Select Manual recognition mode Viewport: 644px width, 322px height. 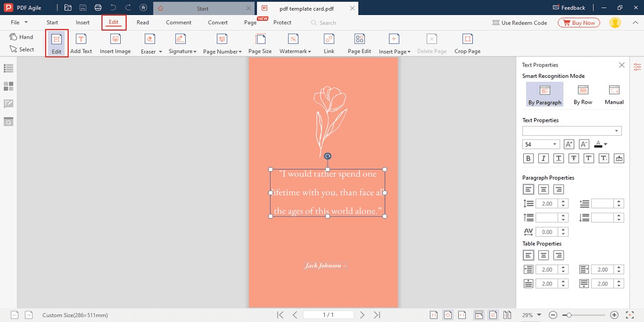coord(614,94)
